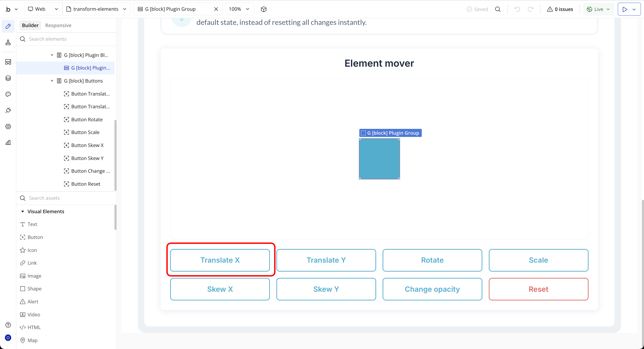Image resolution: width=644 pixels, height=349 pixels.
Task: Select Button Skew X in element tree
Action: [x=87, y=145]
